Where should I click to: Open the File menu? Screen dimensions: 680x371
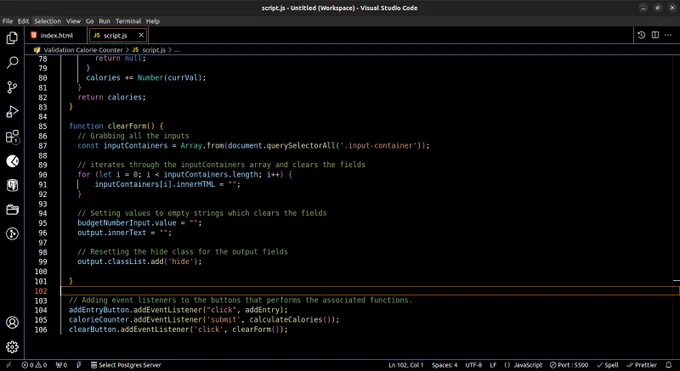[7, 21]
